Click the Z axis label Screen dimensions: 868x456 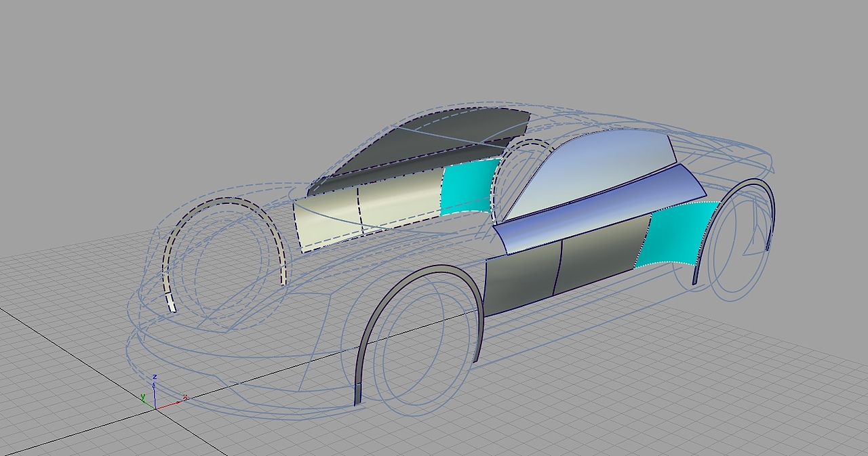click(155, 377)
